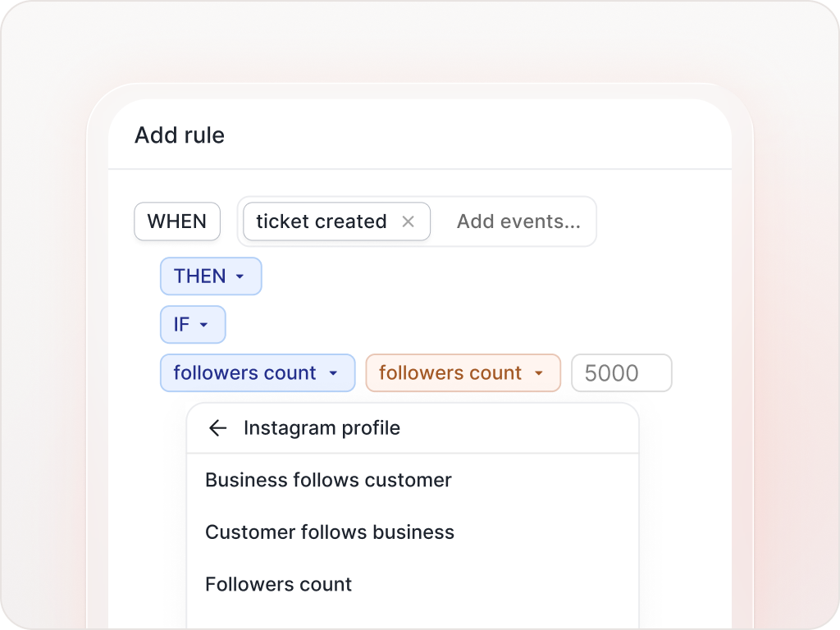Expand the IF condition dropdown

[x=193, y=324]
